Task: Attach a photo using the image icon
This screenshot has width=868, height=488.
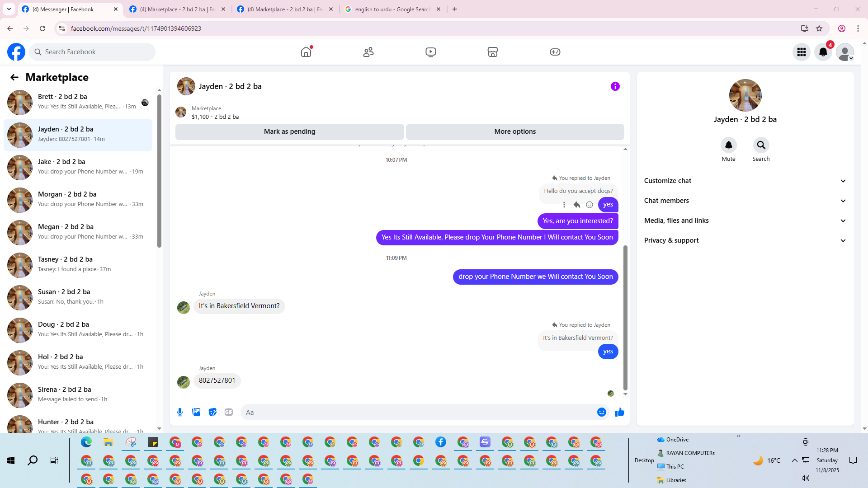Action: (x=196, y=412)
